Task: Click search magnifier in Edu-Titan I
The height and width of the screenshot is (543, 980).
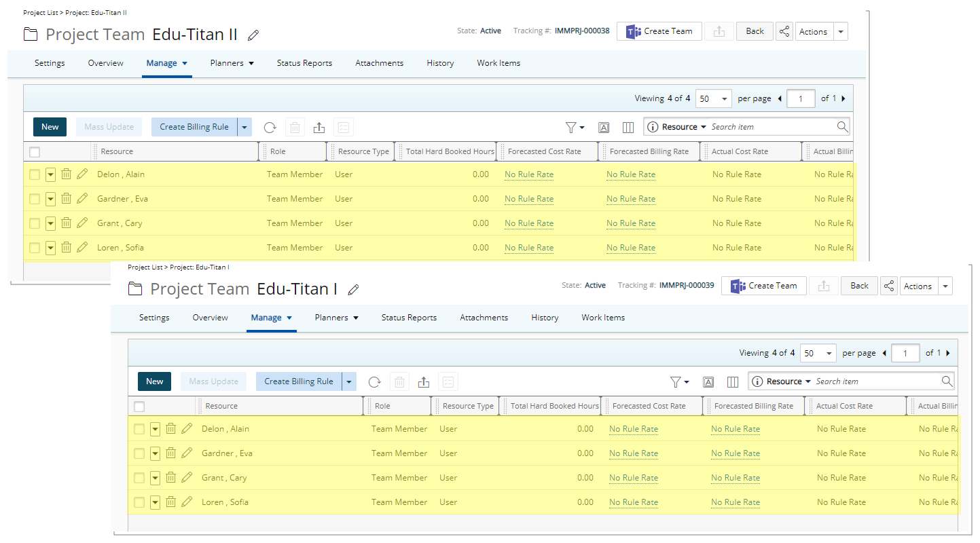Action: pos(947,381)
